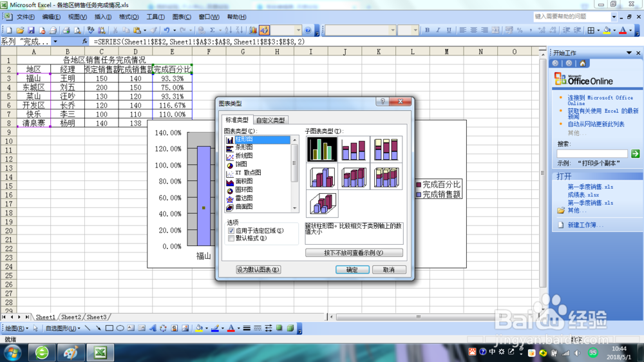Screen dimensions: 644x362
Task: Click the AutoSum sigma icon
Action: (213, 30)
